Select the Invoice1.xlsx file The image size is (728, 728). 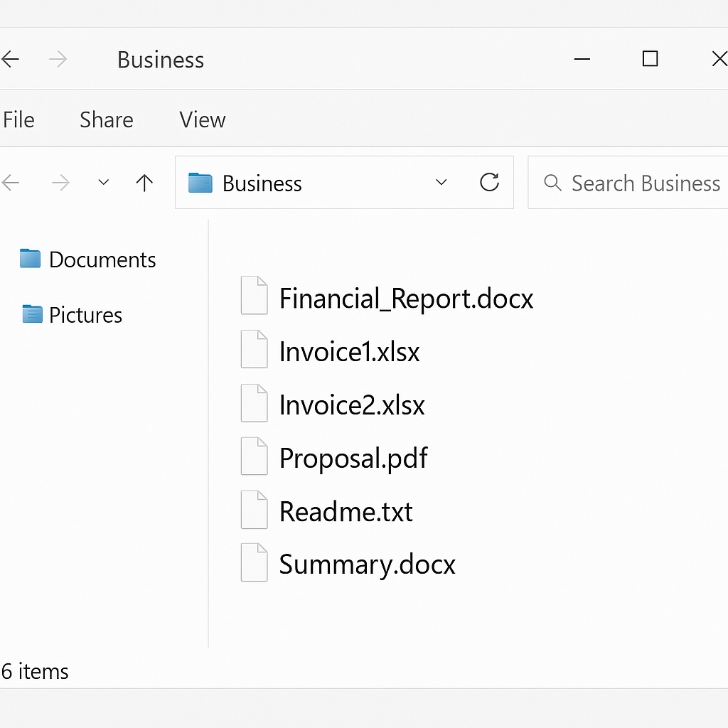click(349, 352)
